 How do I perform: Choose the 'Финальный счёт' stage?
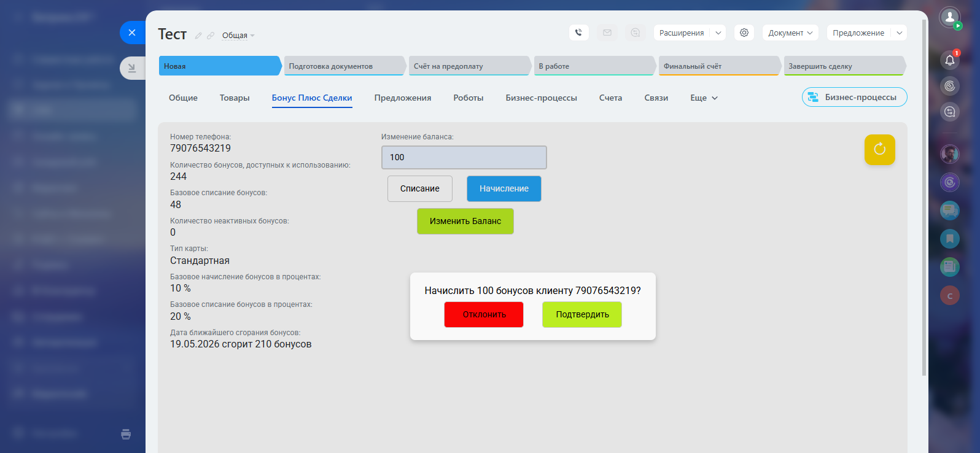(720, 66)
